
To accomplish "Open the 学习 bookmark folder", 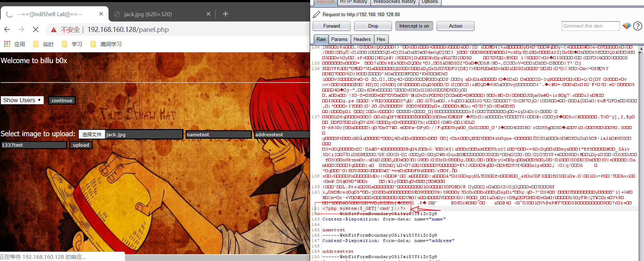I will click(72, 44).
